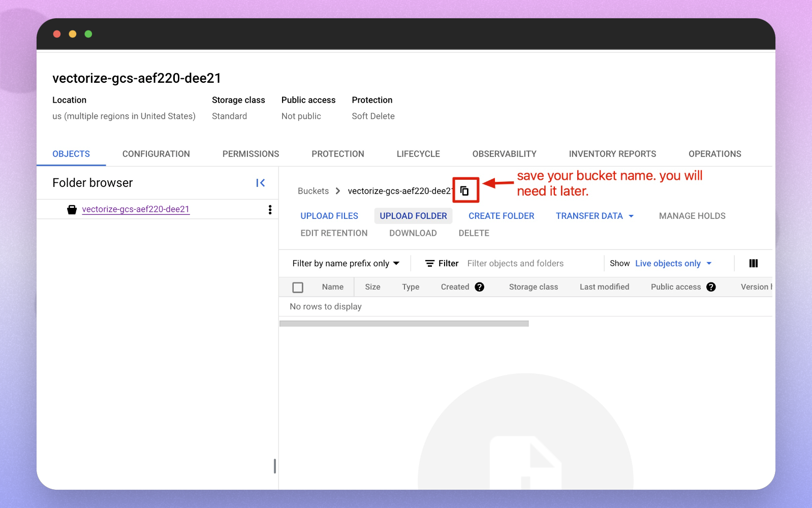Click the bucket icon in the Folder browser
812x508 pixels.
click(x=72, y=210)
